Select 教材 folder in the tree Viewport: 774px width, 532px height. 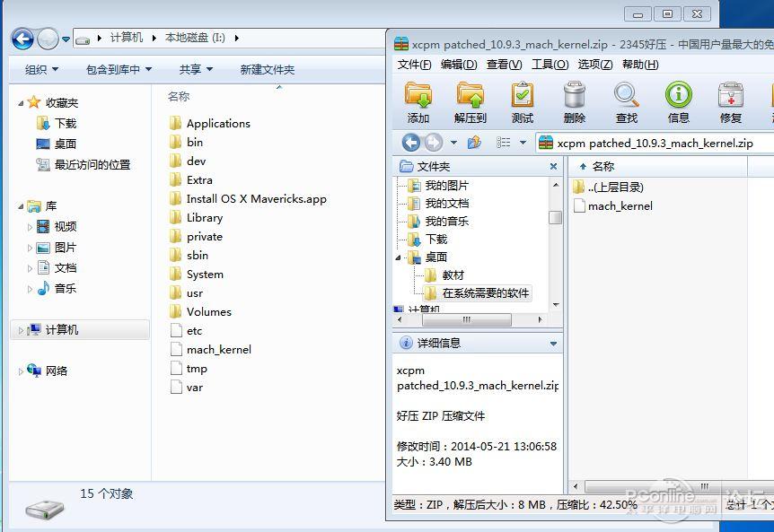click(x=444, y=275)
